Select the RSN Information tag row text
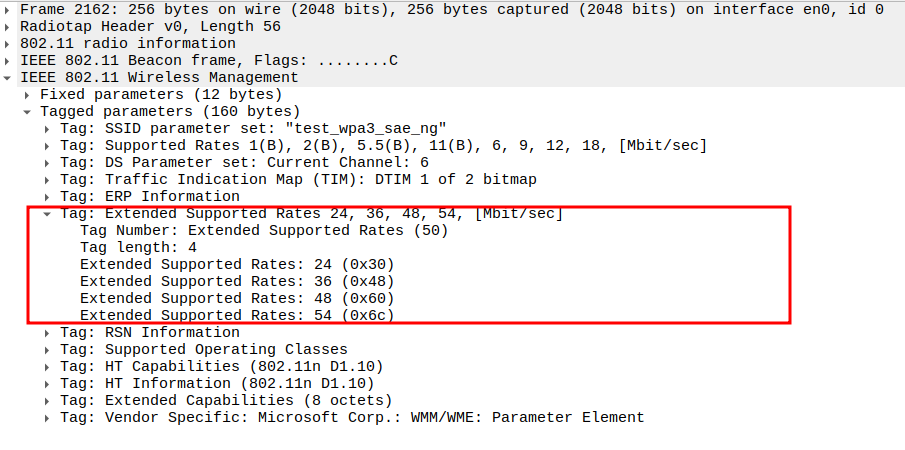The width and height of the screenshot is (905, 450). pos(150,333)
